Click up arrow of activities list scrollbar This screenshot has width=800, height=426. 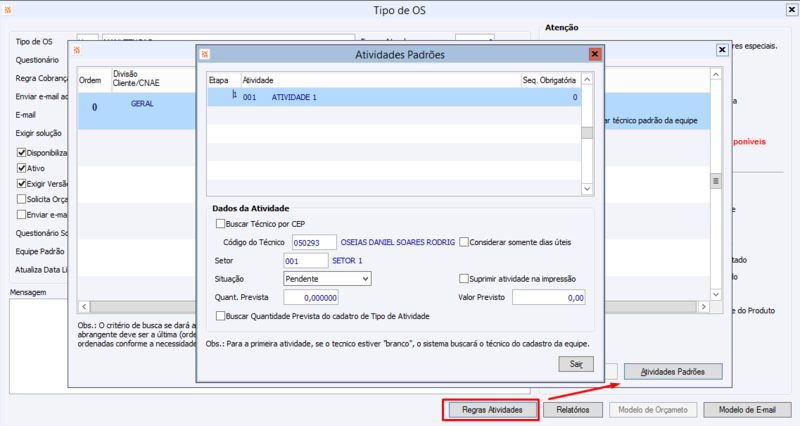click(x=587, y=79)
